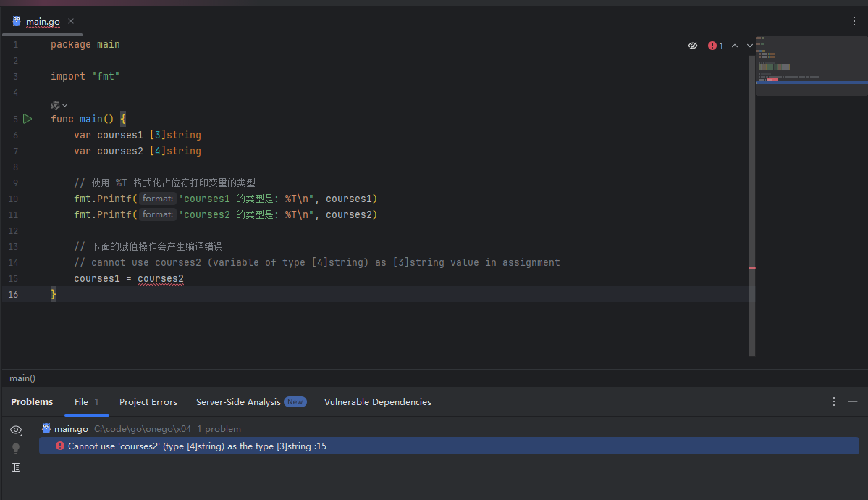
Task: Click the gopher icon on main.go tab
Action: coord(17,22)
